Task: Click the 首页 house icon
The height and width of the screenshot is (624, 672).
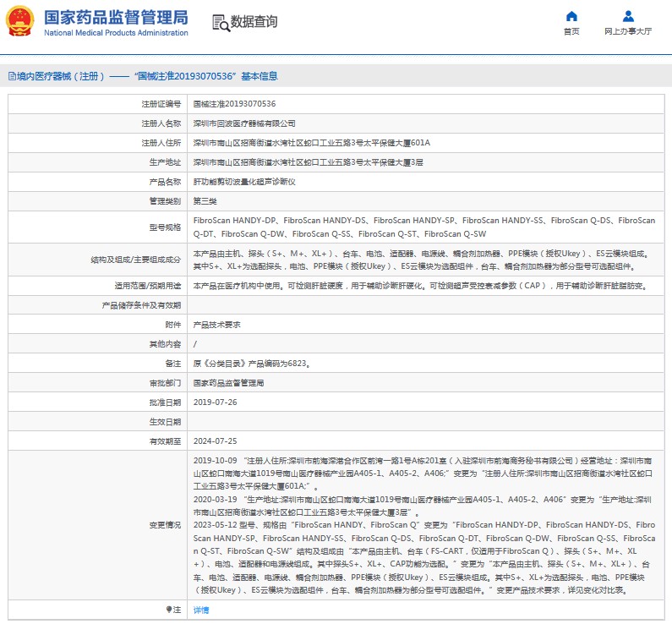Action: pyautogui.click(x=571, y=16)
